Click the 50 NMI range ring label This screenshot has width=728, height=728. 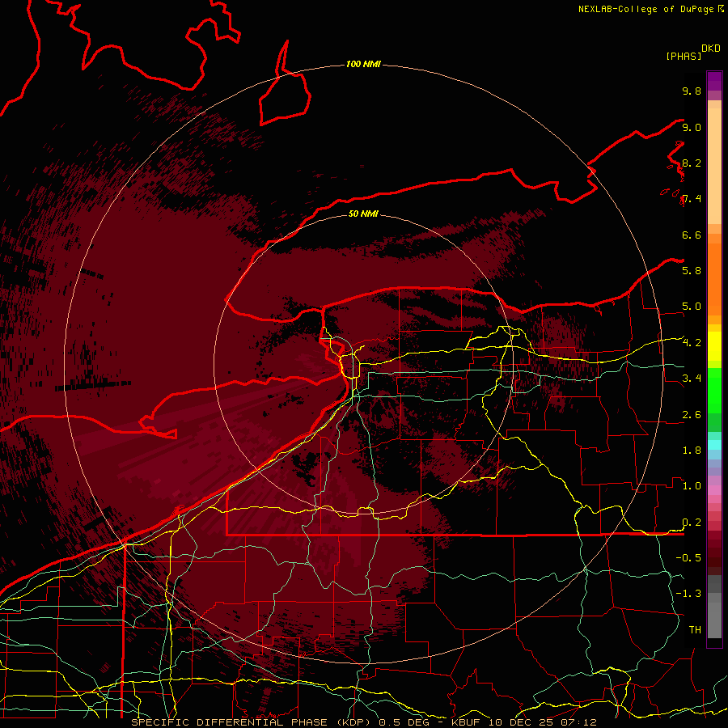point(363,214)
